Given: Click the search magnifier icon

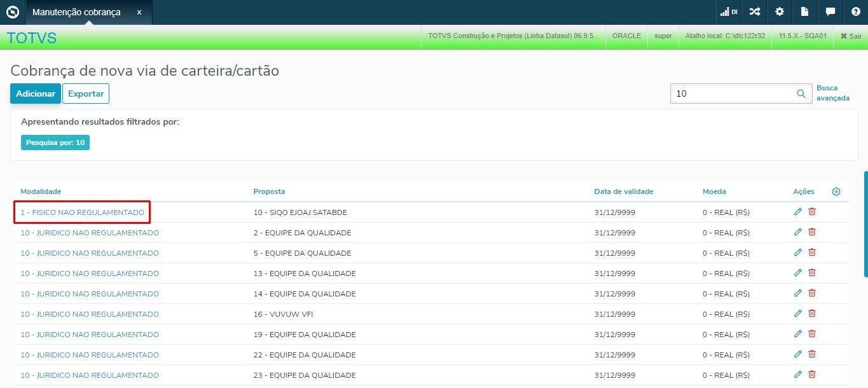Looking at the screenshot, I should click(x=801, y=94).
